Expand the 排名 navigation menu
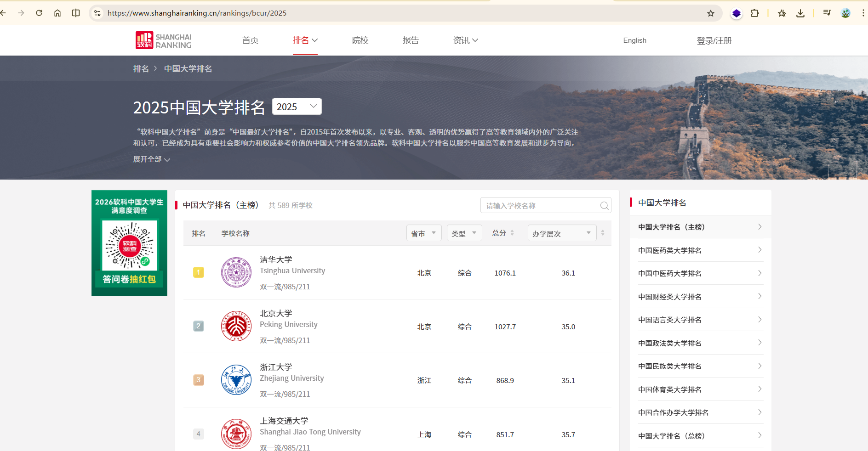This screenshot has width=868, height=451. point(305,40)
